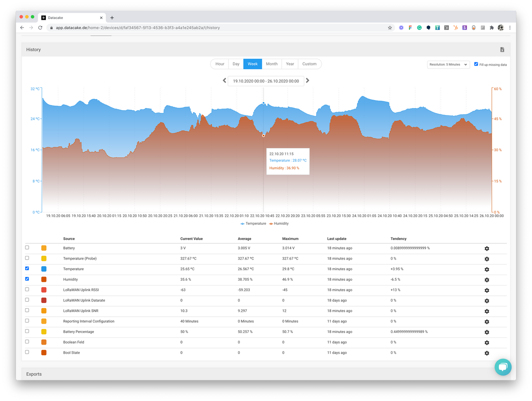Open the Resolution: 5 Minutes dropdown

click(x=448, y=64)
